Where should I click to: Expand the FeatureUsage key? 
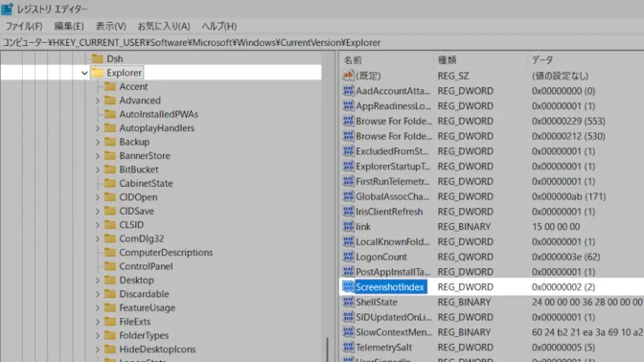point(98,307)
